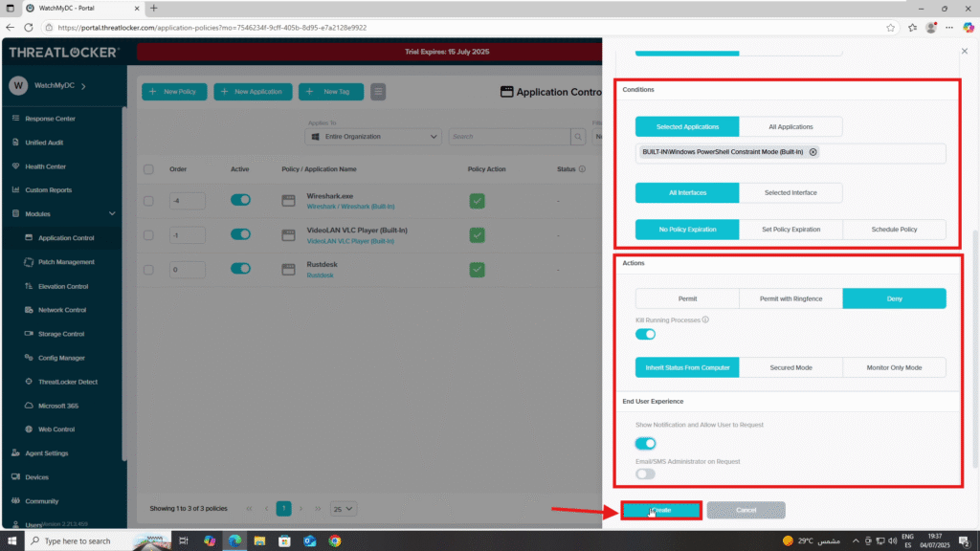980x551 pixels.
Task: Open Community page
Action: click(42, 501)
